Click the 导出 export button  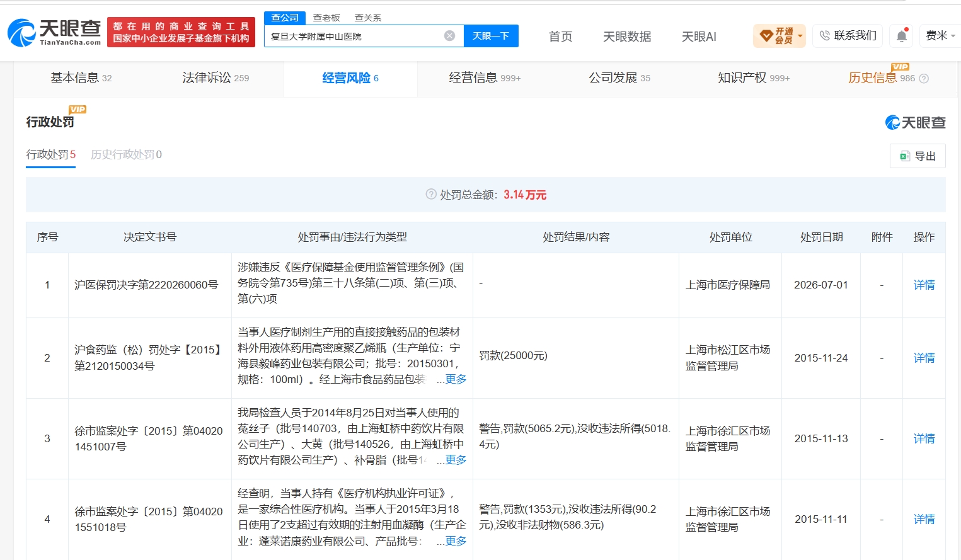918,156
